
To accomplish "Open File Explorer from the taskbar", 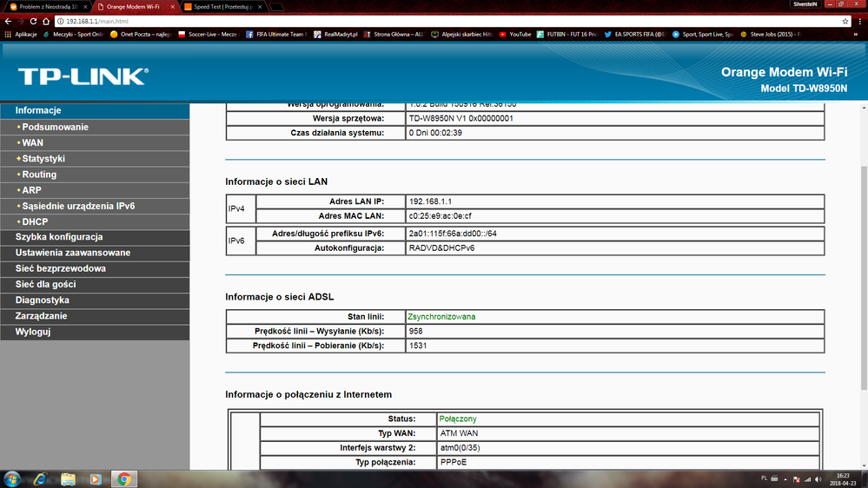I will (68, 478).
